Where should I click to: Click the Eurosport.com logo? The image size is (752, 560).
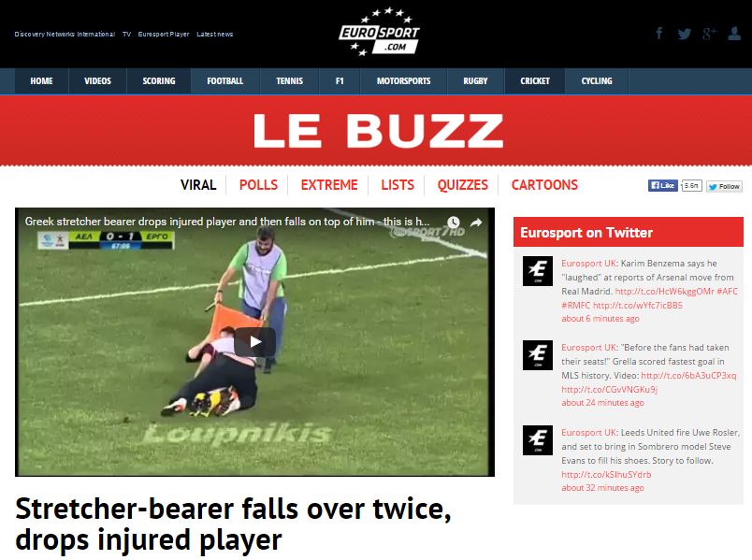coord(380,31)
